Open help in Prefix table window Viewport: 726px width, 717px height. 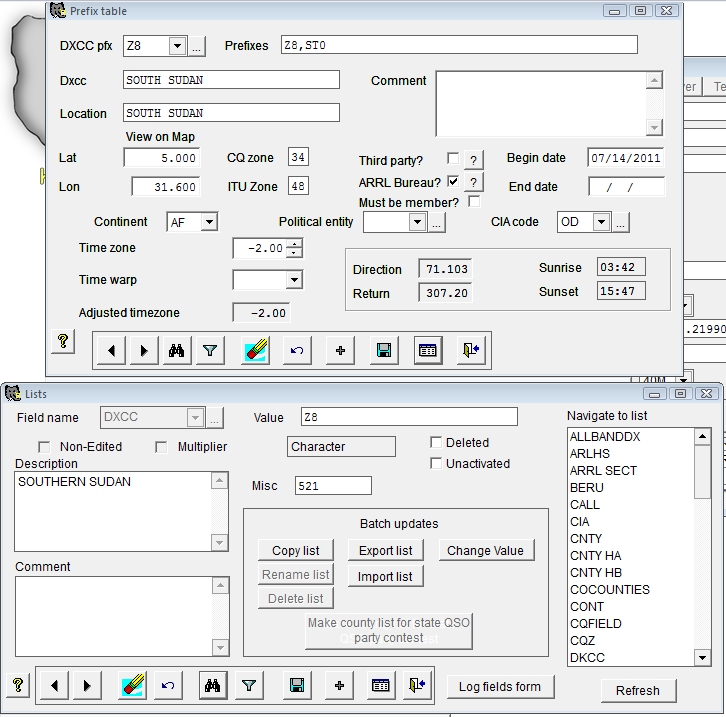point(63,342)
